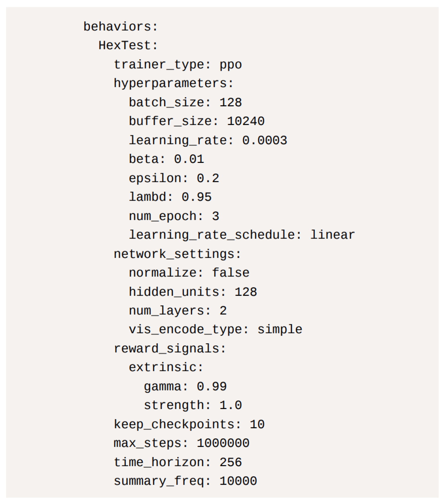Click the 'vis_encode_type: simple' line
This screenshot has width=444, height=504.
[216, 330]
